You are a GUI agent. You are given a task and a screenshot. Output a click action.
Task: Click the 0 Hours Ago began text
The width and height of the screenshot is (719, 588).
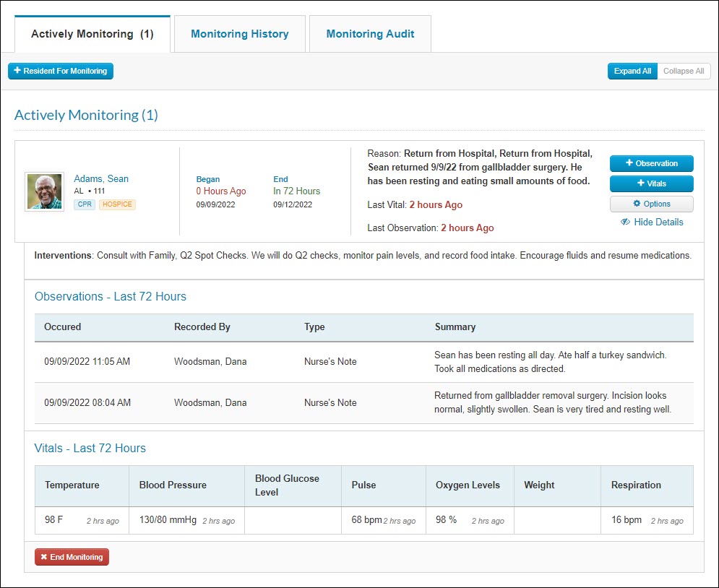point(221,191)
